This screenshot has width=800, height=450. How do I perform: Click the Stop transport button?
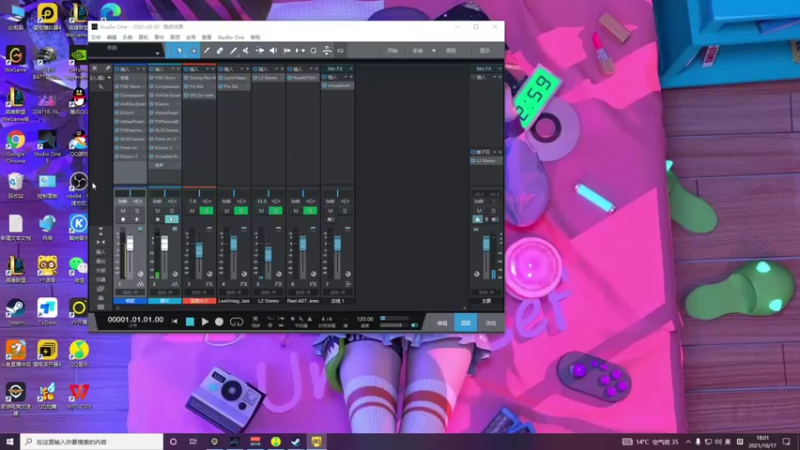coord(190,321)
